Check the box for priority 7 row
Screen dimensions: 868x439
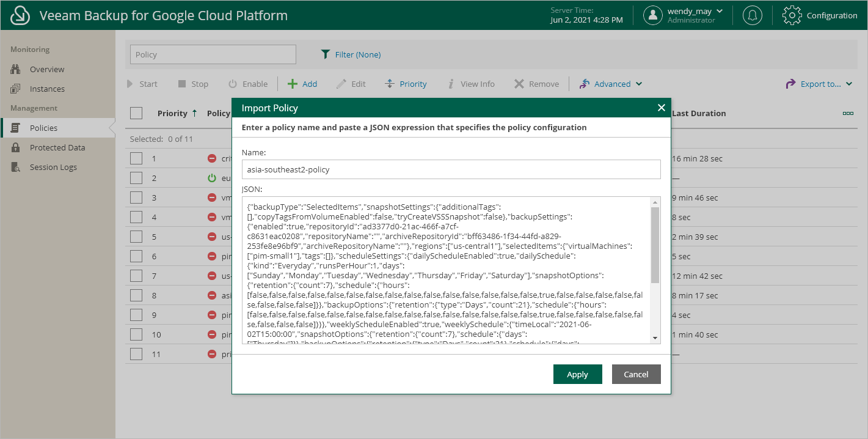[x=136, y=276]
